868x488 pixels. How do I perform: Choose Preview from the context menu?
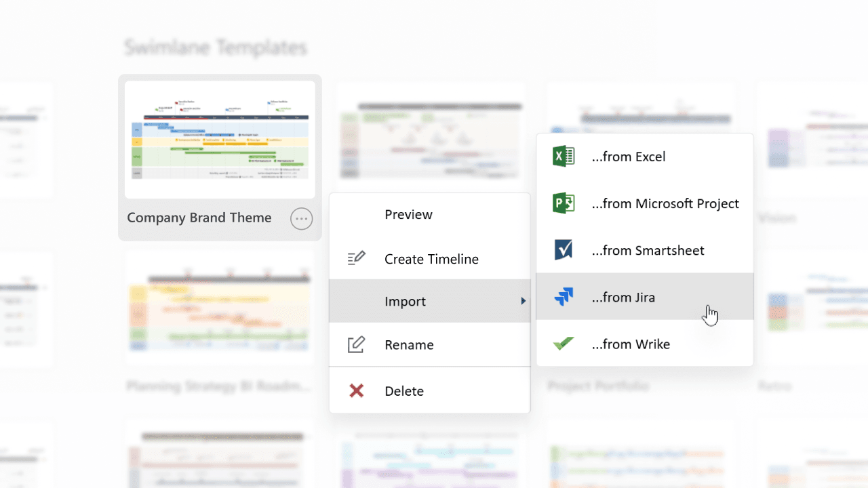tap(430, 215)
